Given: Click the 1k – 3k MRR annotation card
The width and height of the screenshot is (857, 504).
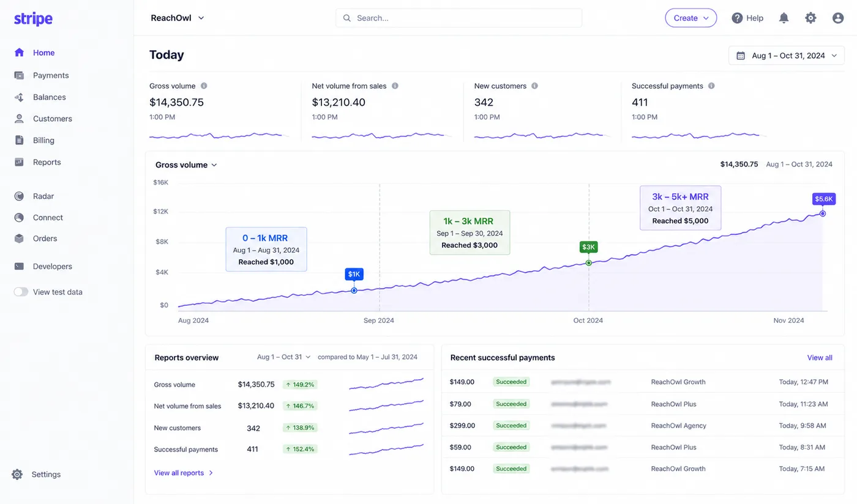Looking at the screenshot, I should tap(470, 232).
